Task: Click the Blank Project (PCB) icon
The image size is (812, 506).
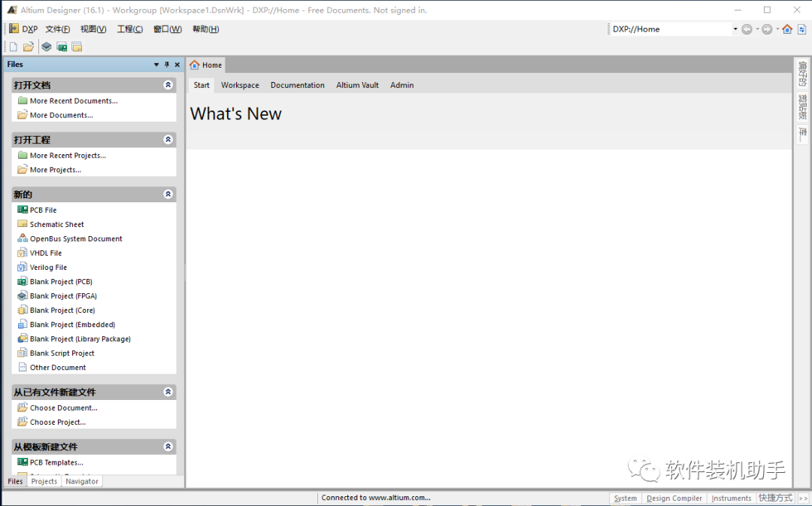Action: [23, 281]
